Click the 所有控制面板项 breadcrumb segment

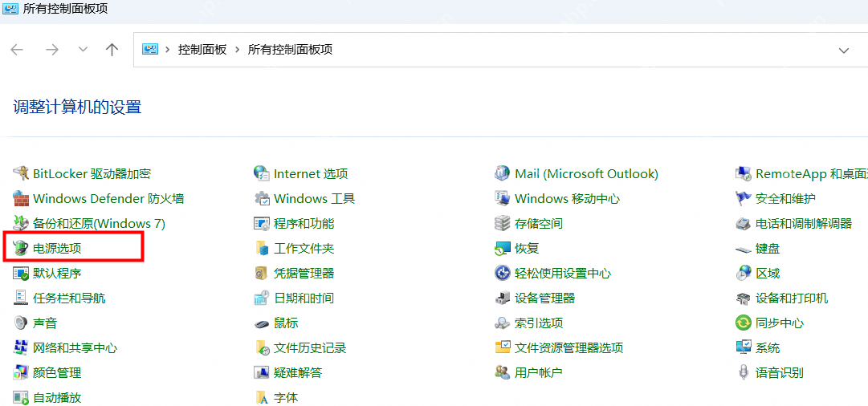[290, 50]
